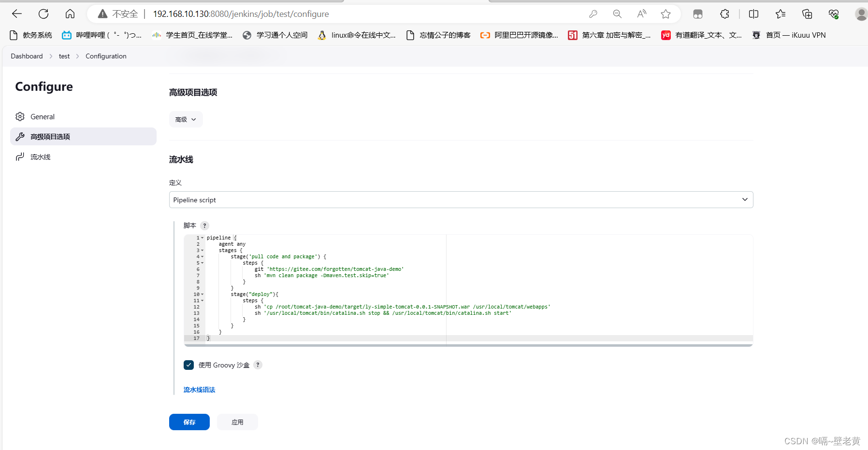The height and width of the screenshot is (450, 868).
Task: Open the 忘情公子的博客 bookmark
Action: click(x=438, y=35)
